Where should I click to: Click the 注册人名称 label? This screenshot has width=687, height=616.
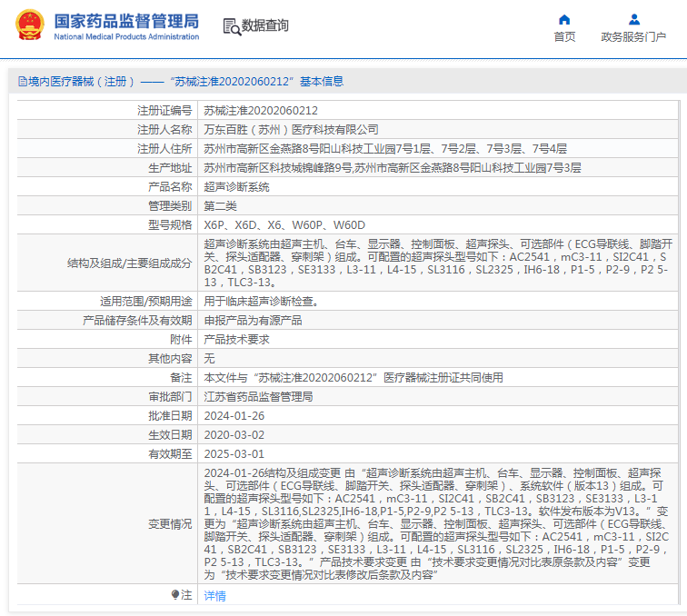[x=164, y=130]
